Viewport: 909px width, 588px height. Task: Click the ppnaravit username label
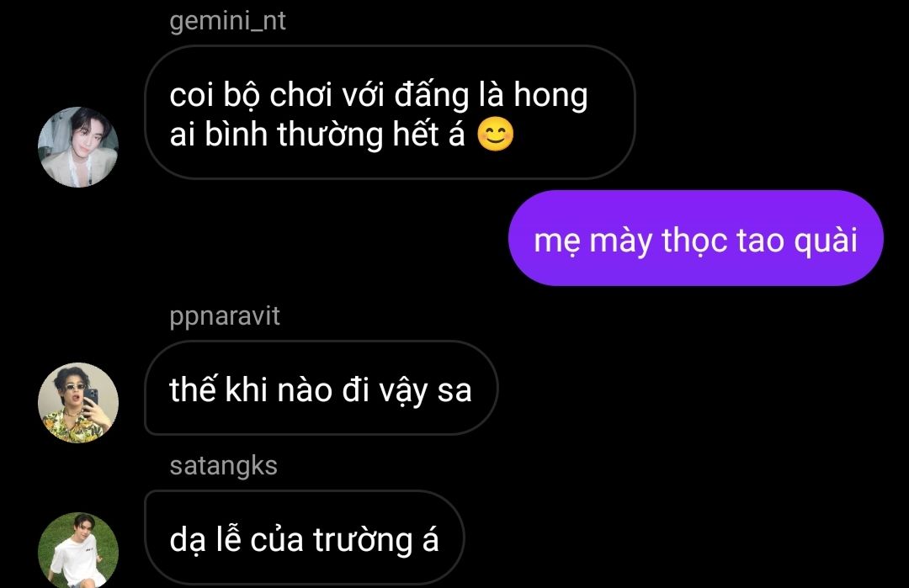coord(225,317)
